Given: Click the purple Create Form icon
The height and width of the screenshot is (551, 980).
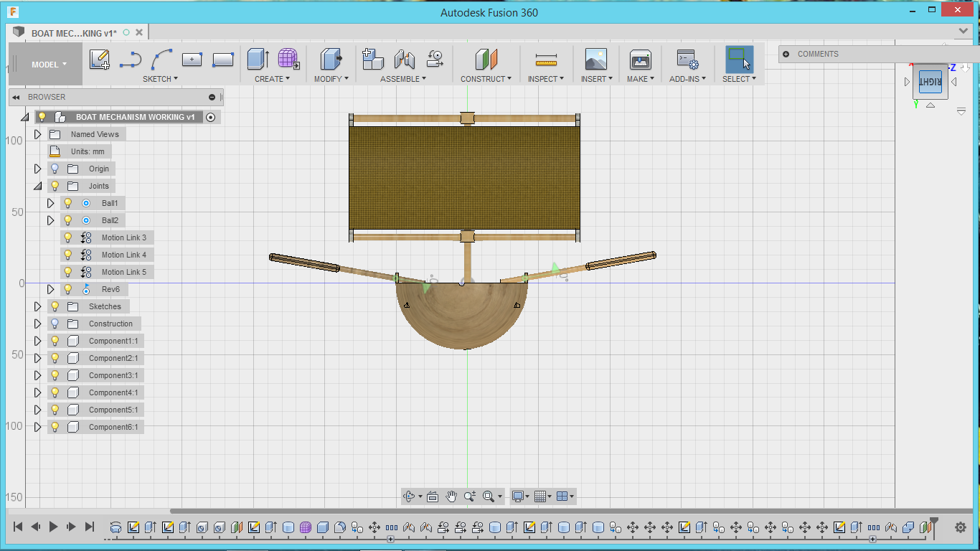Looking at the screenshot, I should [x=288, y=60].
